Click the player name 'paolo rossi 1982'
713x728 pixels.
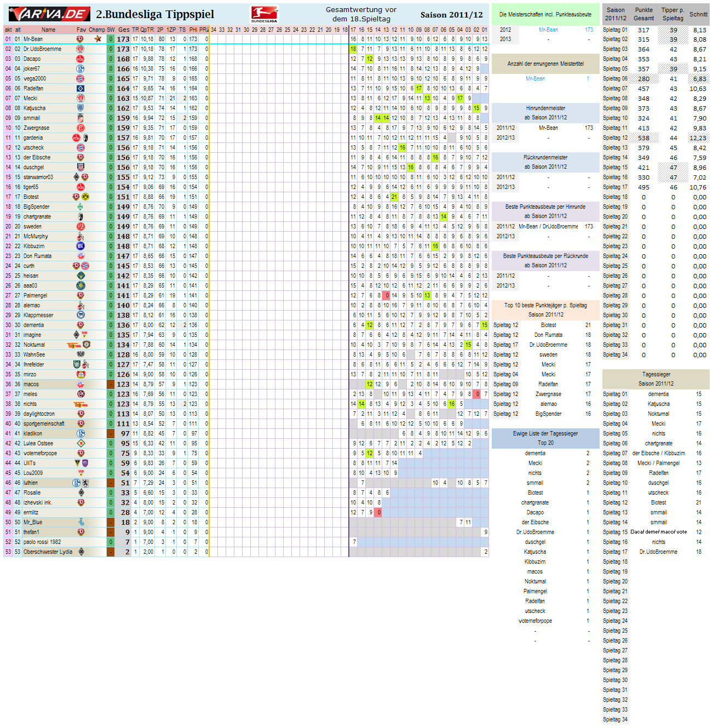click(42, 542)
